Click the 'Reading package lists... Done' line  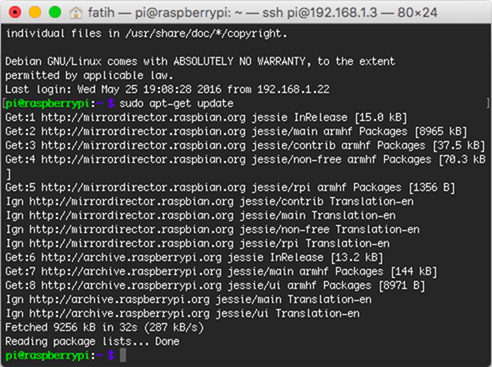(92, 342)
